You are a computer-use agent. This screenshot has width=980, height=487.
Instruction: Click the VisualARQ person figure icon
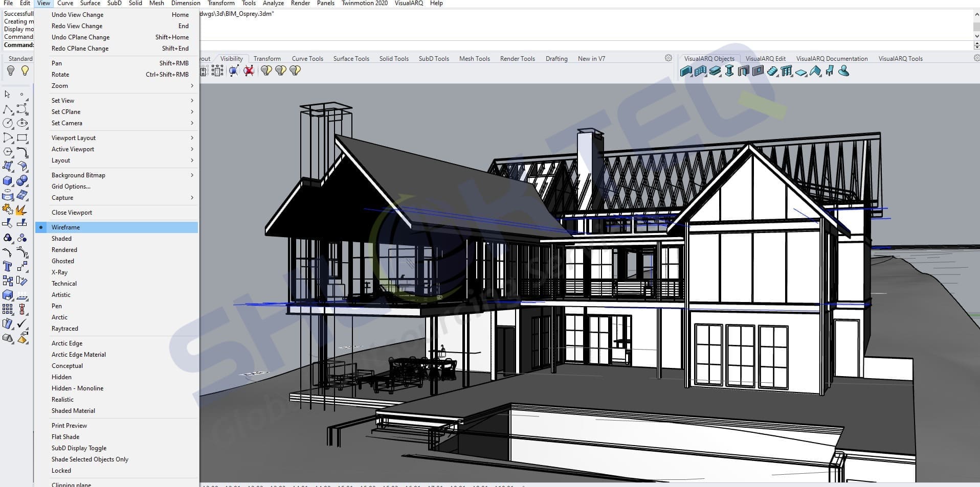pos(844,71)
